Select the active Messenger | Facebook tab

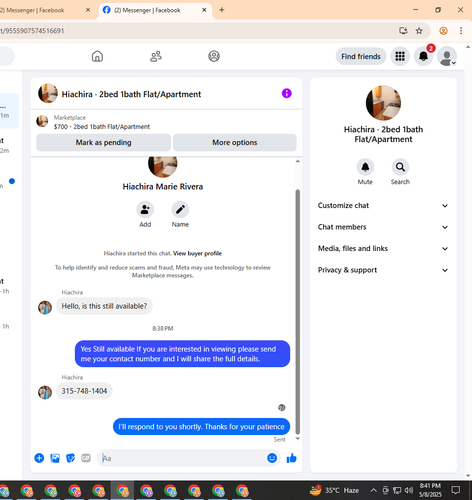pos(155,10)
